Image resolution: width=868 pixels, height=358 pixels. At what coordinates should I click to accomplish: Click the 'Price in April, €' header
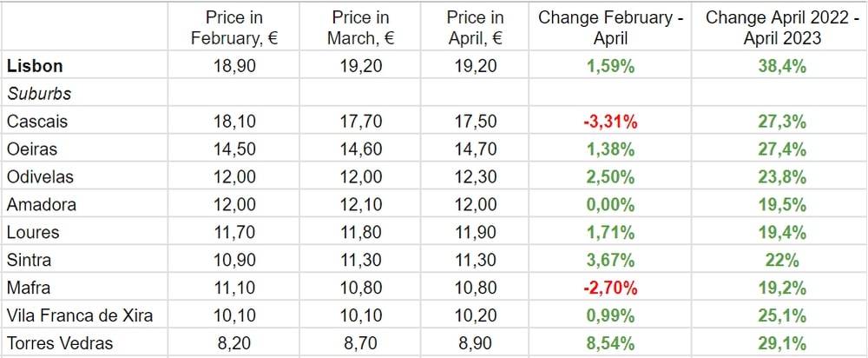click(x=475, y=28)
